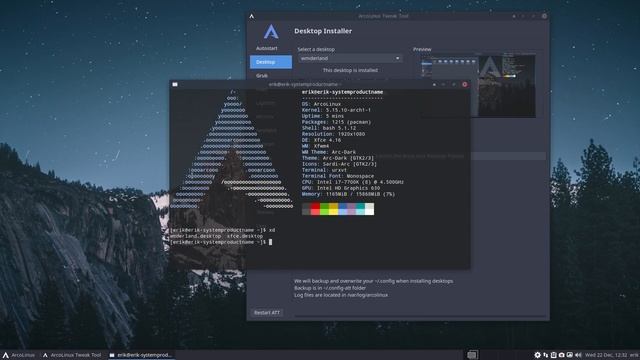Click the 'GPU: Intel HD Graphics 630' line
This screenshot has height=360, width=640.
[341, 188]
